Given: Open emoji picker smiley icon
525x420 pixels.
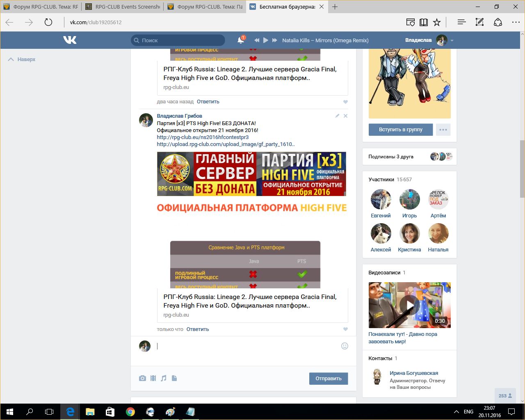Looking at the screenshot, I should pyautogui.click(x=345, y=346).
